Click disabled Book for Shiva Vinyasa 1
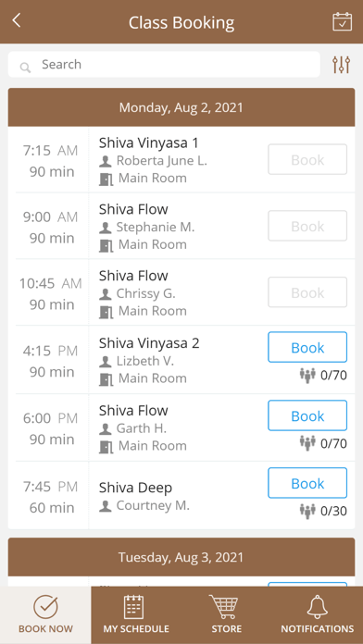This screenshot has width=363, height=644. click(307, 159)
